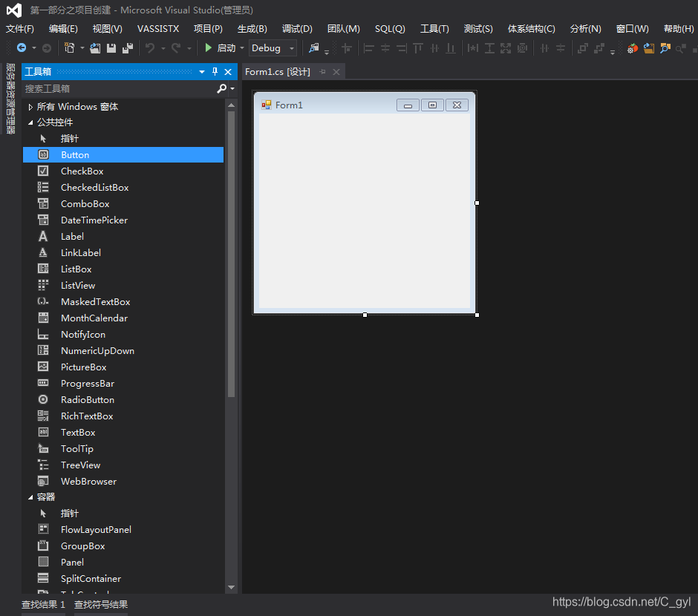Open the Toolbox window position dropdown arrow
Screen dimensions: 698x616
coord(202,71)
